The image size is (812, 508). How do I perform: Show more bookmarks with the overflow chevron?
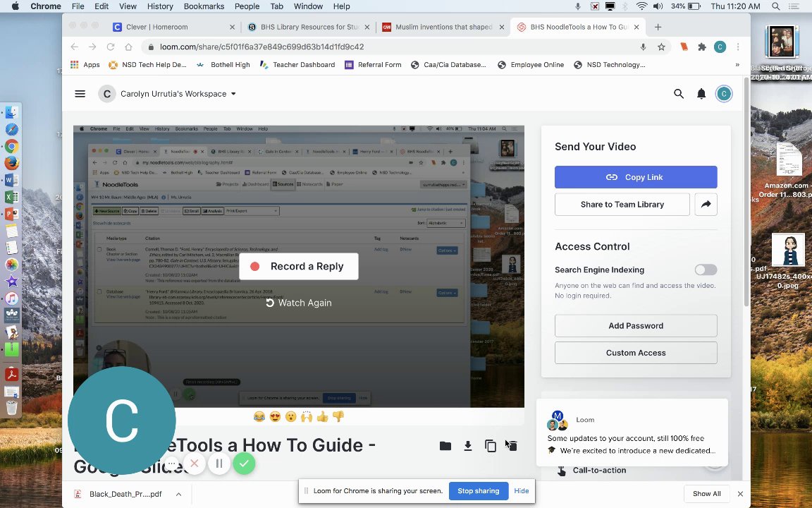point(737,65)
